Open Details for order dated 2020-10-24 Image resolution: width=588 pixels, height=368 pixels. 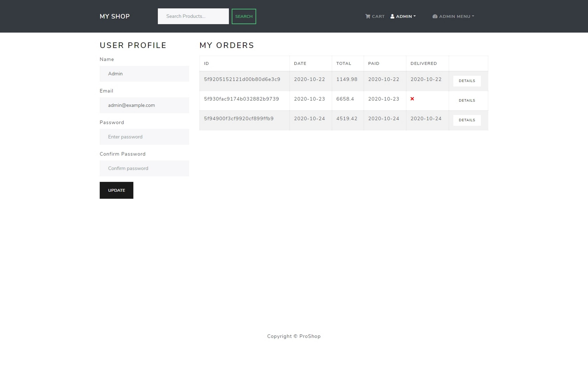click(467, 120)
